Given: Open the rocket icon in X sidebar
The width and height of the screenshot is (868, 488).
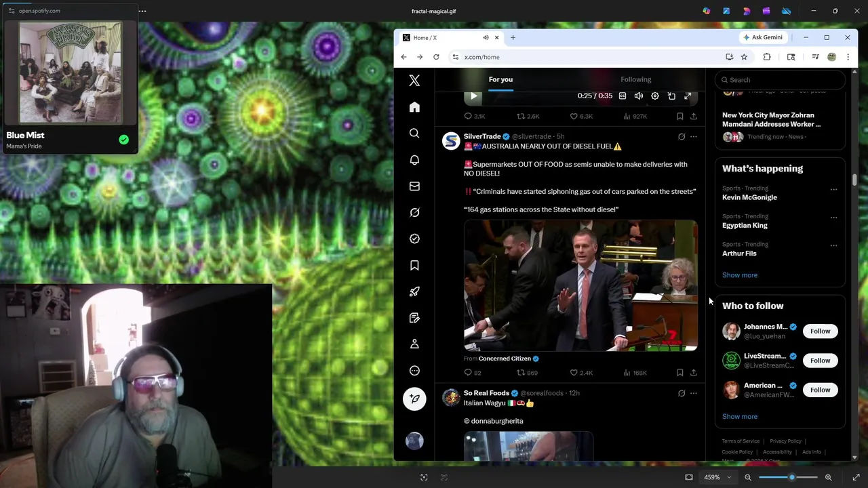Looking at the screenshot, I should tap(414, 291).
